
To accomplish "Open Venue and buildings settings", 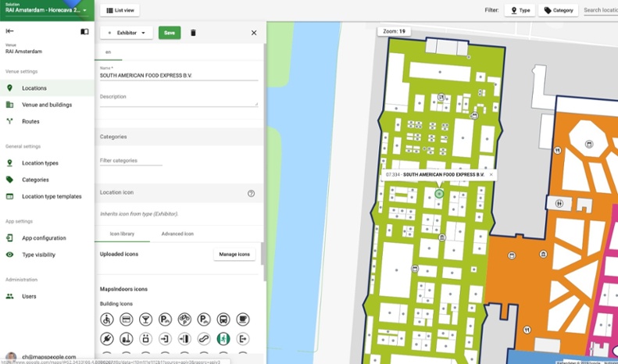I will (x=47, y=105).
